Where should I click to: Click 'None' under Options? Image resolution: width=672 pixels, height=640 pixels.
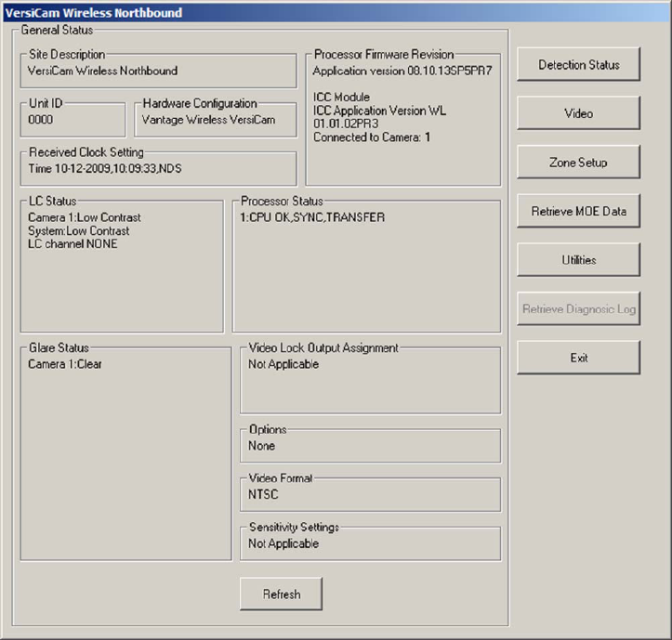tap(261, 446)
